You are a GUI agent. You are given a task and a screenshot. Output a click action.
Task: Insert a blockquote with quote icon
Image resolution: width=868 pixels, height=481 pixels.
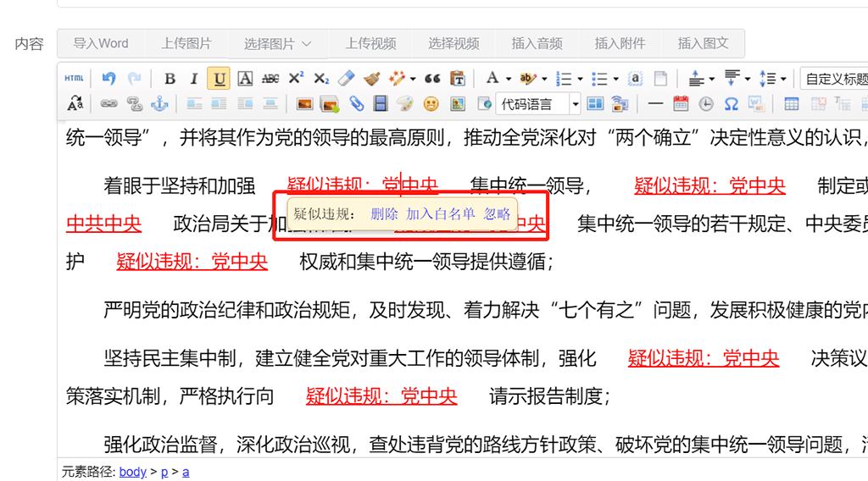(x=432, y=79)
